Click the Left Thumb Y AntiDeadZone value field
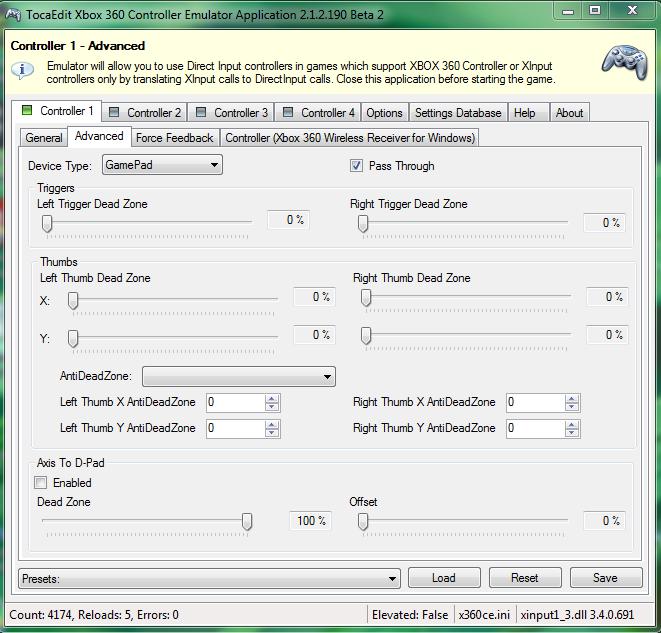 [x=236, y=429]
